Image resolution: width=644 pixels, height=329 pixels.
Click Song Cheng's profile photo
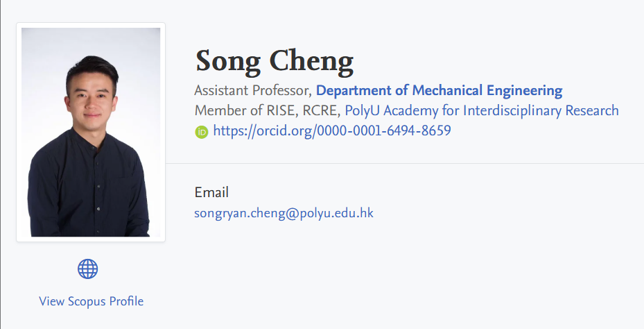pos(91,132)
